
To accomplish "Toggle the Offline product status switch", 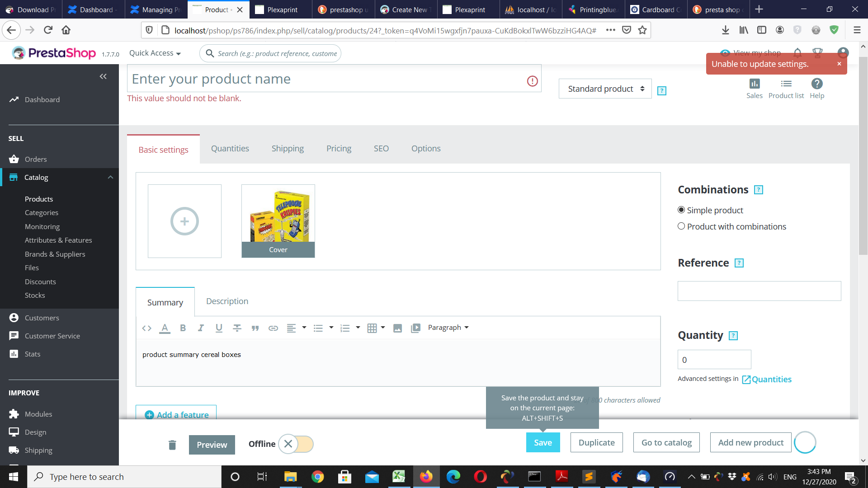I will coord(296,444).
